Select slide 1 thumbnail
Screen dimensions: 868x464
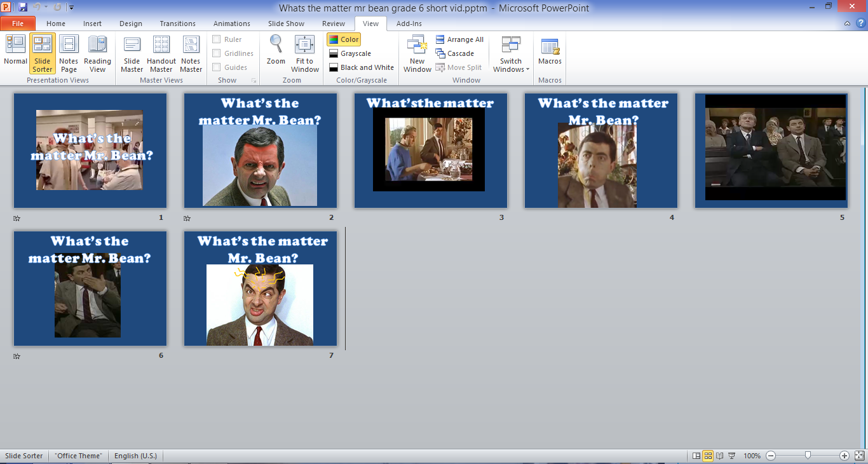click(x=90, y=151)
